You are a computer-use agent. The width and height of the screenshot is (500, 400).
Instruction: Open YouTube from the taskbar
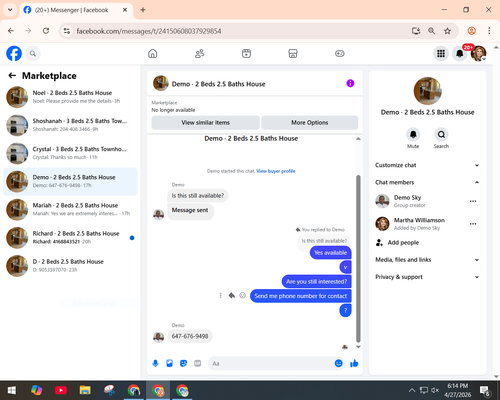pyautogui.click(x=61, y=390)
